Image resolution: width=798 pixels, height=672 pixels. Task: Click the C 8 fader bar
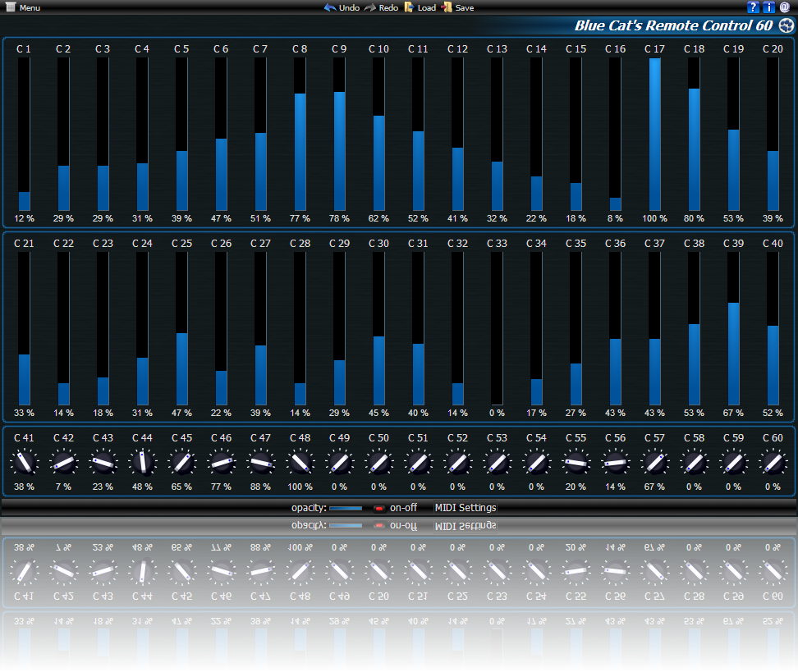point(300,134)
